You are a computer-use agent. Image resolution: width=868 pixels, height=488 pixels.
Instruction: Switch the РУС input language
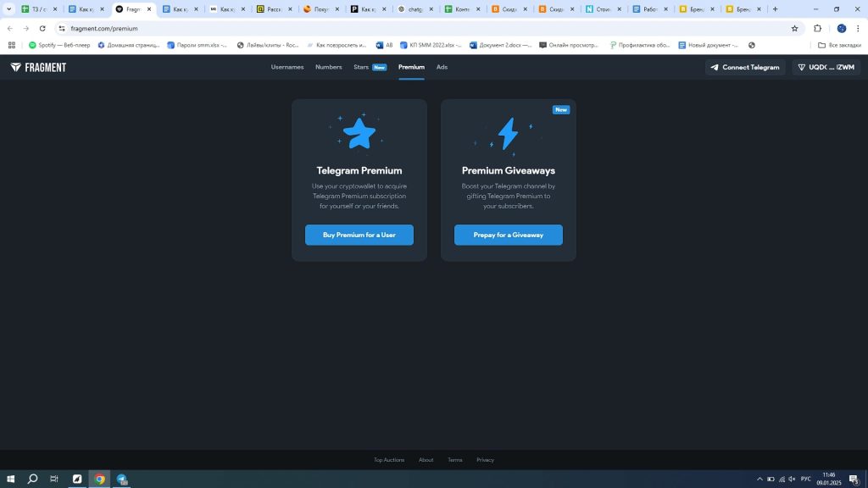(x=805, y=480)
